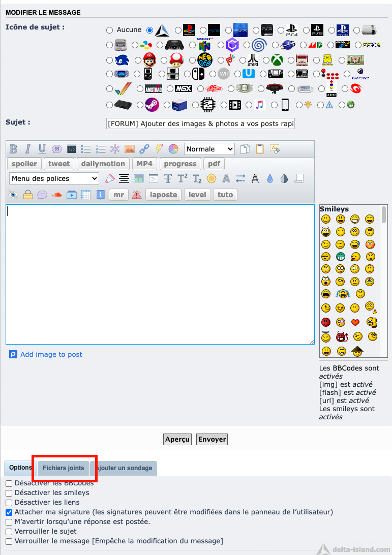This screenshot has height=555, width=392.
Task: Click inside the message text area
Action: click(160, 274)
